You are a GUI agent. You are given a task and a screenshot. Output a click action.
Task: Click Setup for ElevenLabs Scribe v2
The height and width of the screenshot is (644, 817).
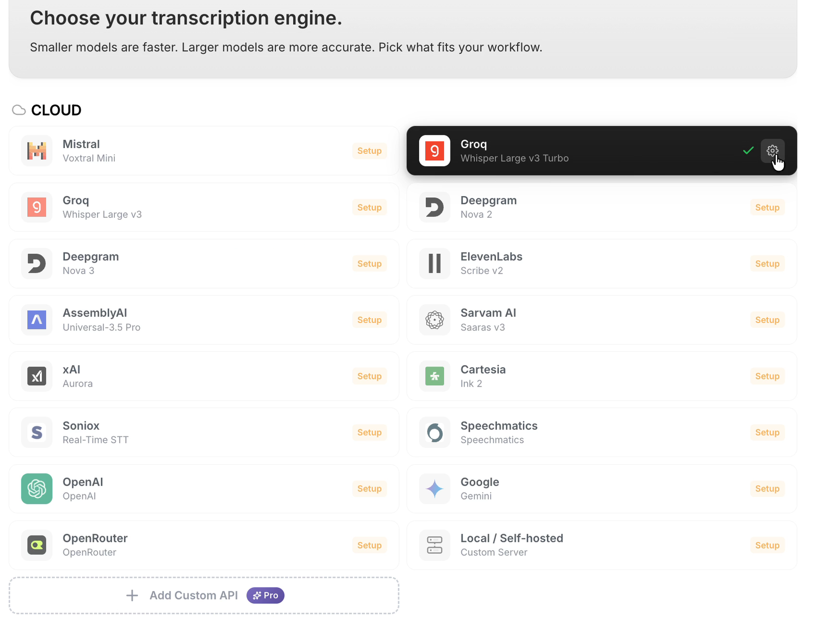767,264
